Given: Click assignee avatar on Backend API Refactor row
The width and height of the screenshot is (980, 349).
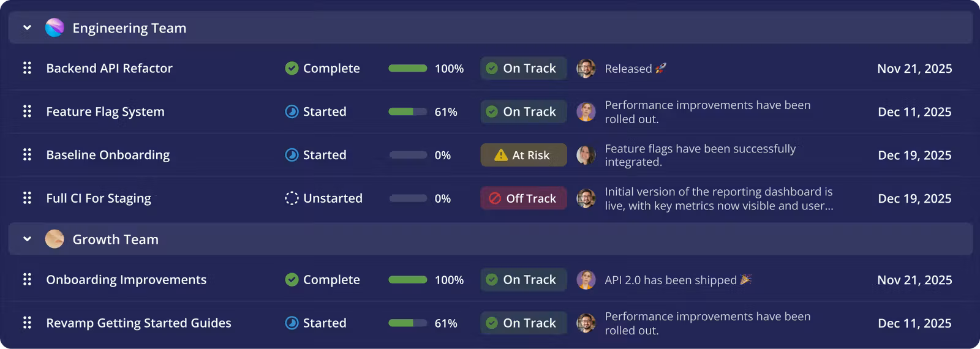Looking at the screenshot, I should (586, 68).
